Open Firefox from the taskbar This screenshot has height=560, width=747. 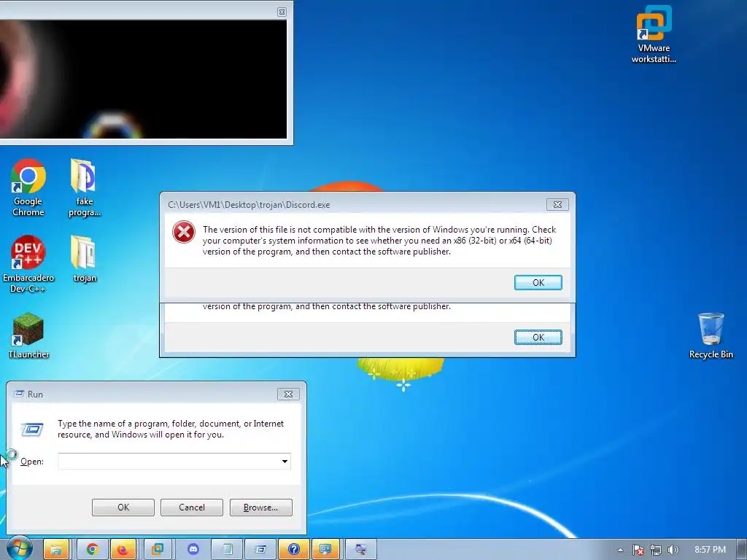point(123,550)
